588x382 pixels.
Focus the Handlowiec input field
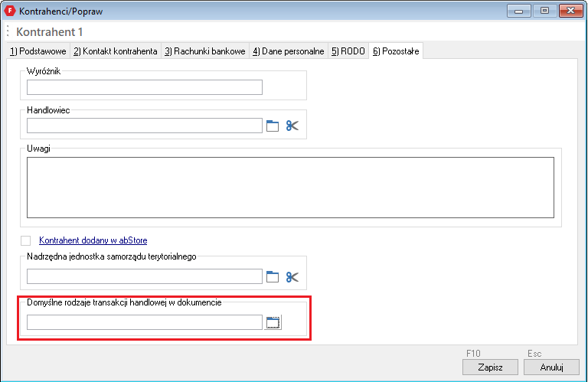click(144, 126)
